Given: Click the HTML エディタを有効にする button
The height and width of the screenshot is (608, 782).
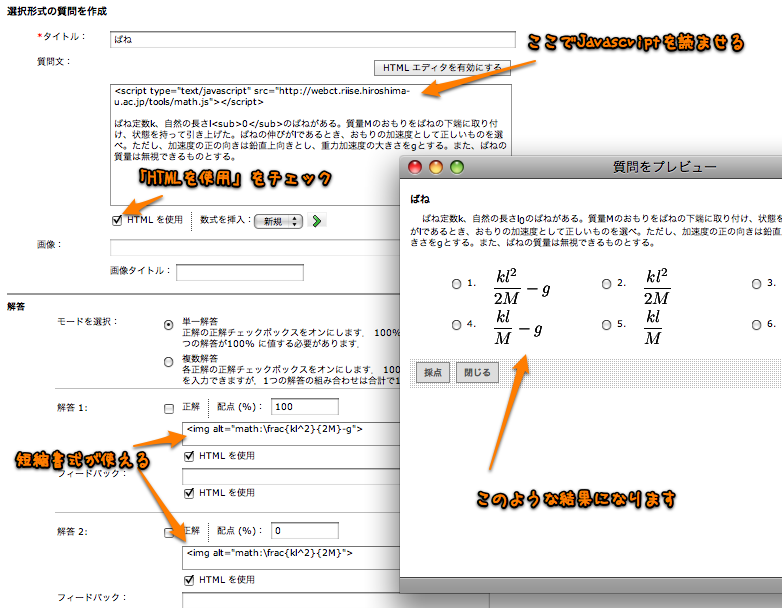Looking at the screenshot, I should (x=442, y=67).
